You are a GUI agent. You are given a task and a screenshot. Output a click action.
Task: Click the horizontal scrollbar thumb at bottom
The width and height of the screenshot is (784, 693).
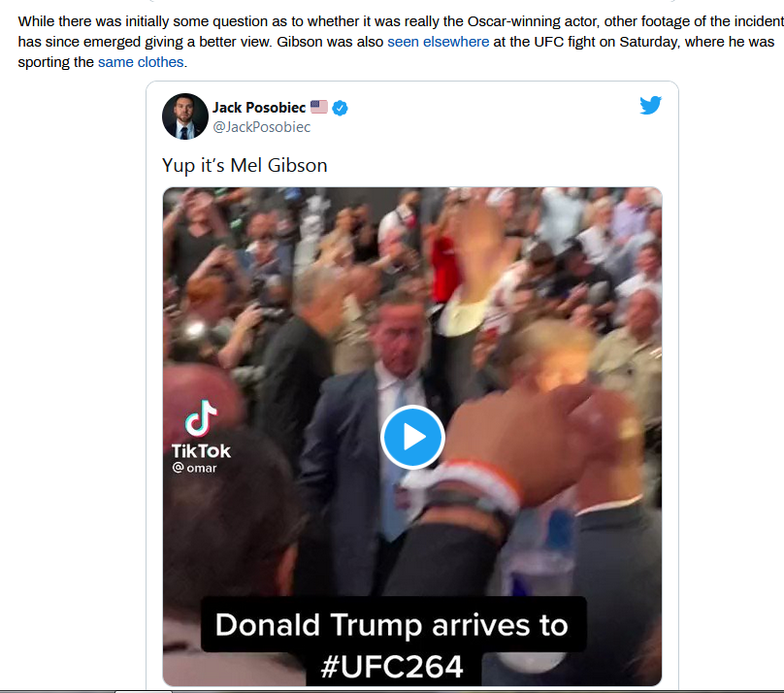pos(144,691)
